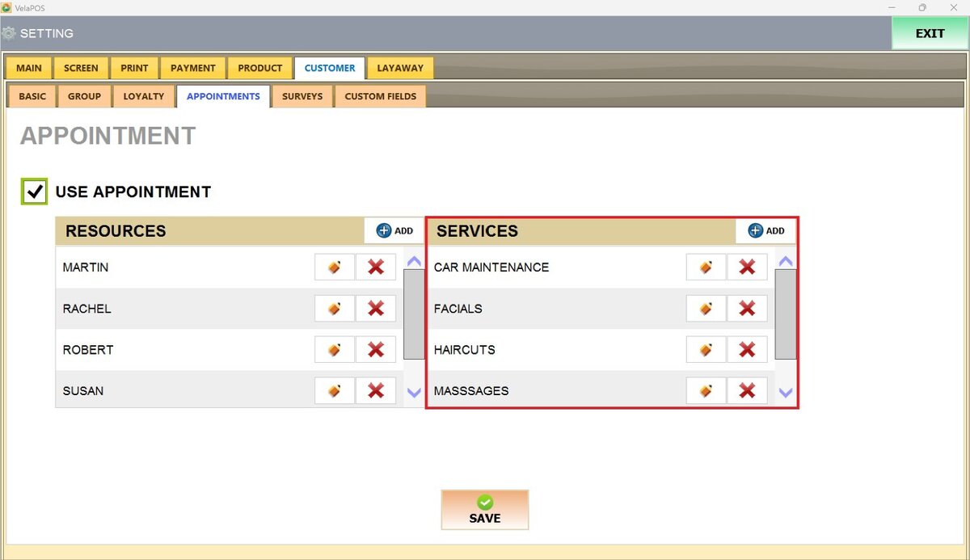Select the RACHEL resource row
Image resolution: width=970 pixels, height=560 pixels.
coord(230,309)
